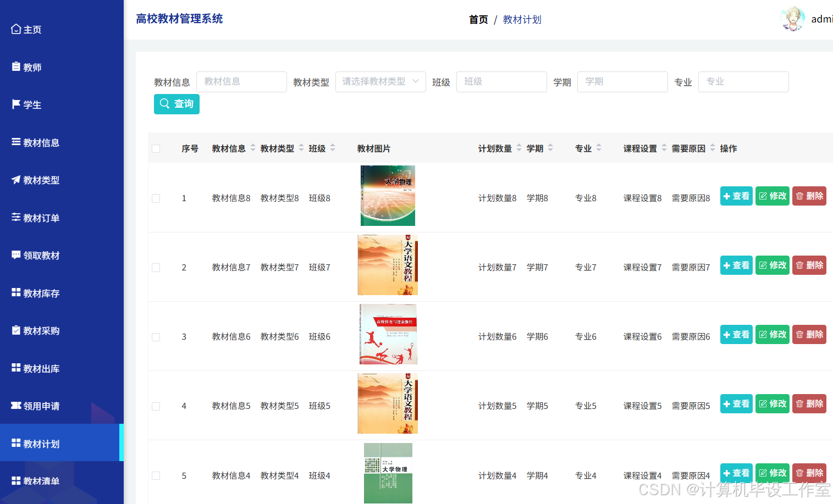Click the 查询 search button
833x504 pixels.
pyautogui.click(x=176, y=104)
